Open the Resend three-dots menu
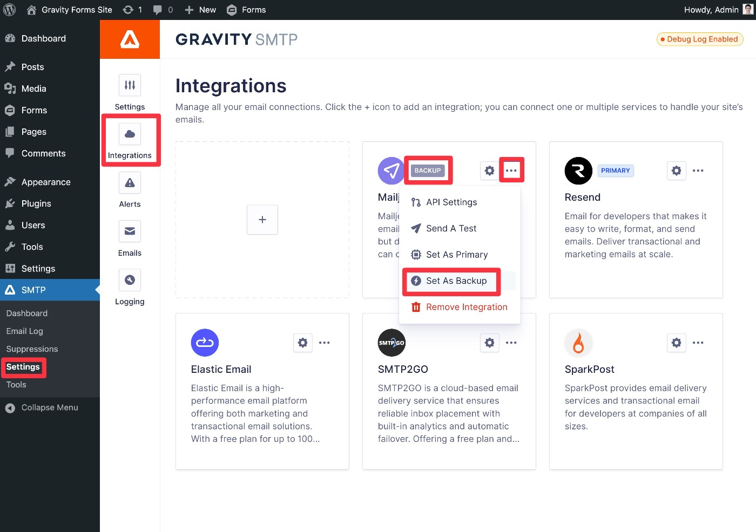 [698, 170]
